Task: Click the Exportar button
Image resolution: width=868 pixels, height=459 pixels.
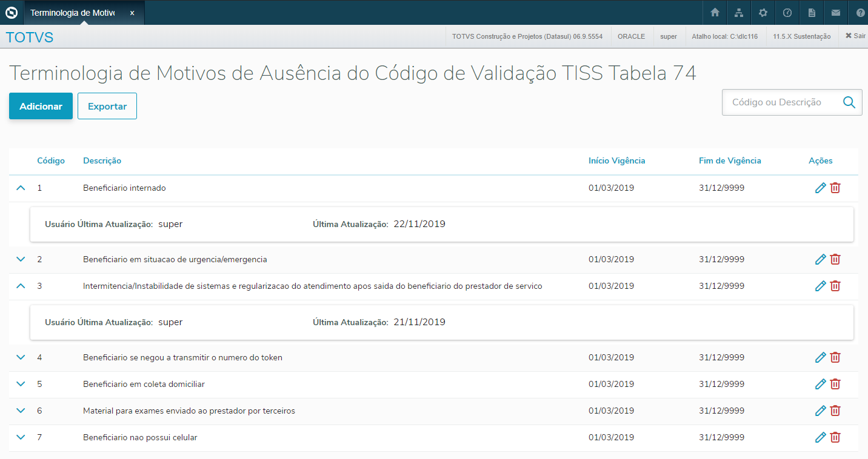Action: (x=107, y=106)
